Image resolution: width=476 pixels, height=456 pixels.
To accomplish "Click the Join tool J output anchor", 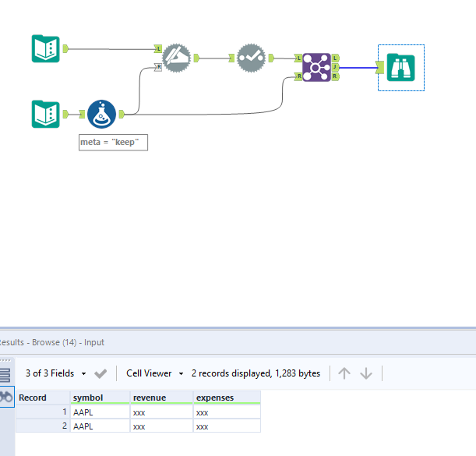I will (x=335, y=67).
